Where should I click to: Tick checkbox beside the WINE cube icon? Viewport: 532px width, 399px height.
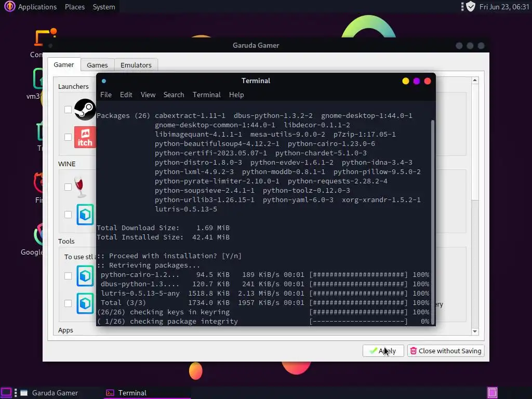click(x=68, y=215)
